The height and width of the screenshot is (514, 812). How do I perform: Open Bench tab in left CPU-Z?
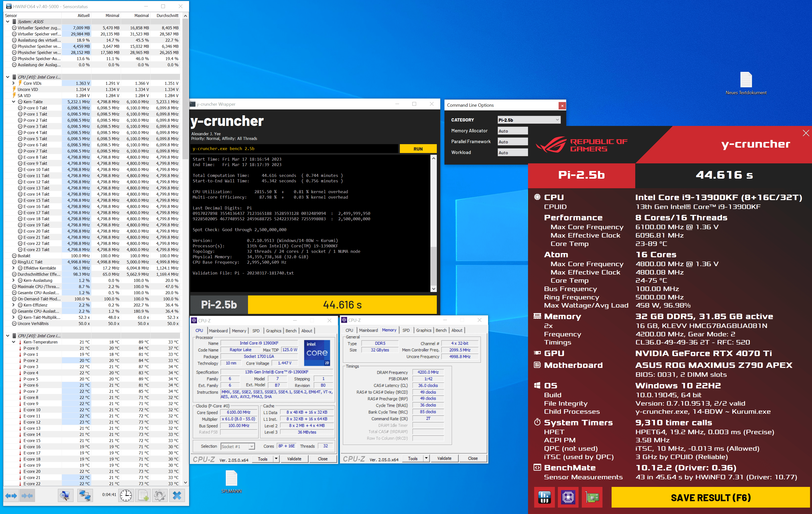[291, 331]
